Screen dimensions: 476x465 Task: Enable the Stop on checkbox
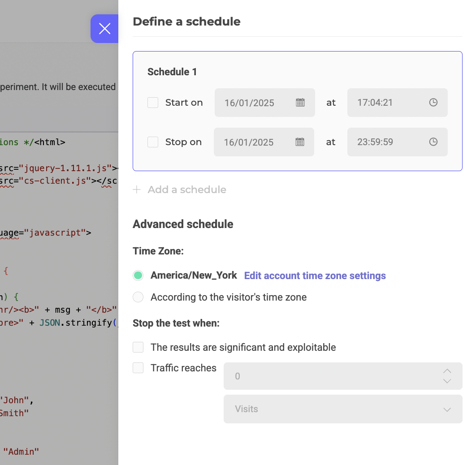coord(153,142)
